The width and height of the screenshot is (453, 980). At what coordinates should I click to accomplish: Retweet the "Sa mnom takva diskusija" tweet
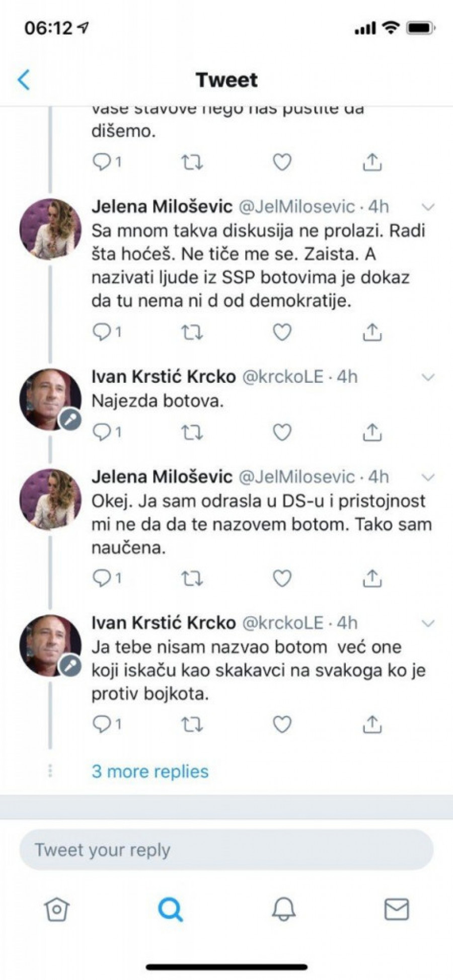coord(192,332)
